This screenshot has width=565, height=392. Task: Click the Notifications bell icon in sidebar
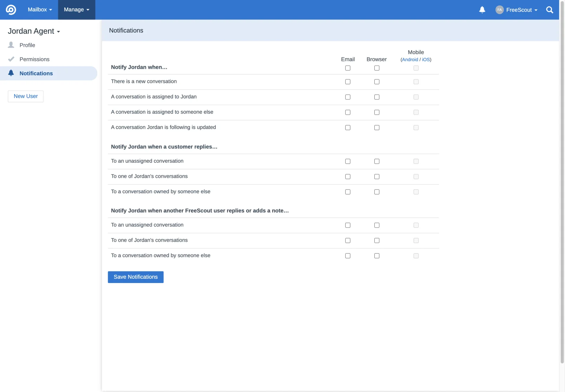pyautogui.click(x=11, y=73)
